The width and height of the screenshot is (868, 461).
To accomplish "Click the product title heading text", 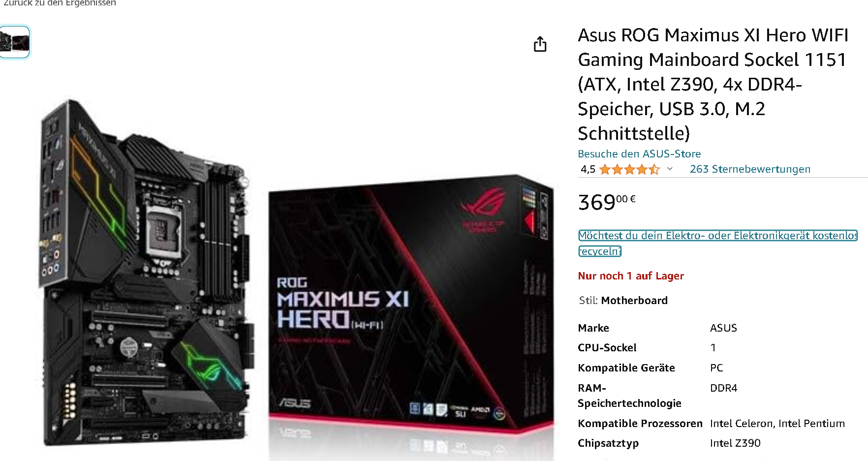I will point(713,84).
